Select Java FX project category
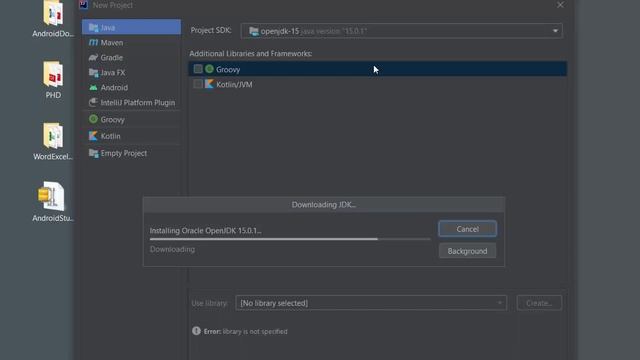Viewport: 640px width, 360px height. [131, 73]
